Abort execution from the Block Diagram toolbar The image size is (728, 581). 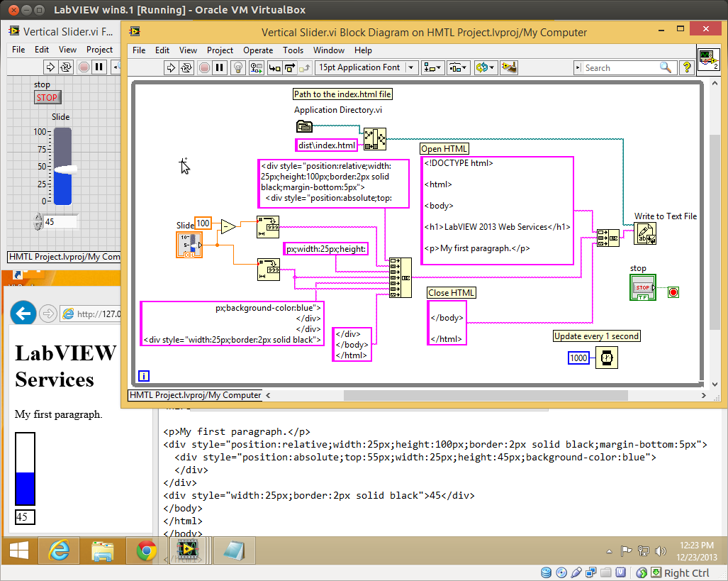pyautogui.click(x=203, y=68)
